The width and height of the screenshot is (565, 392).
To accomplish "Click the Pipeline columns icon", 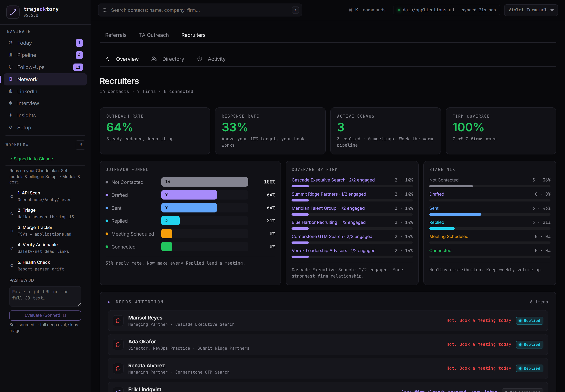I will [x=11, y=55].
